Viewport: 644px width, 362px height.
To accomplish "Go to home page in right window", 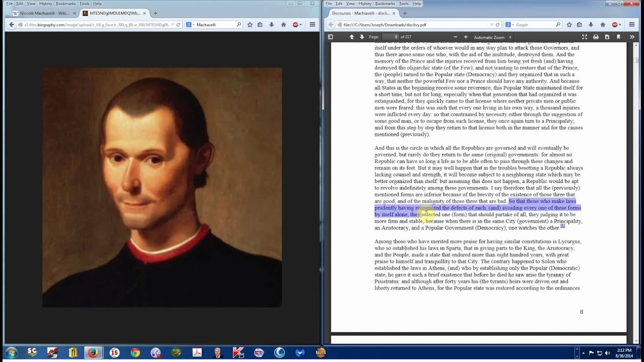I will click(x=603, y=25).
